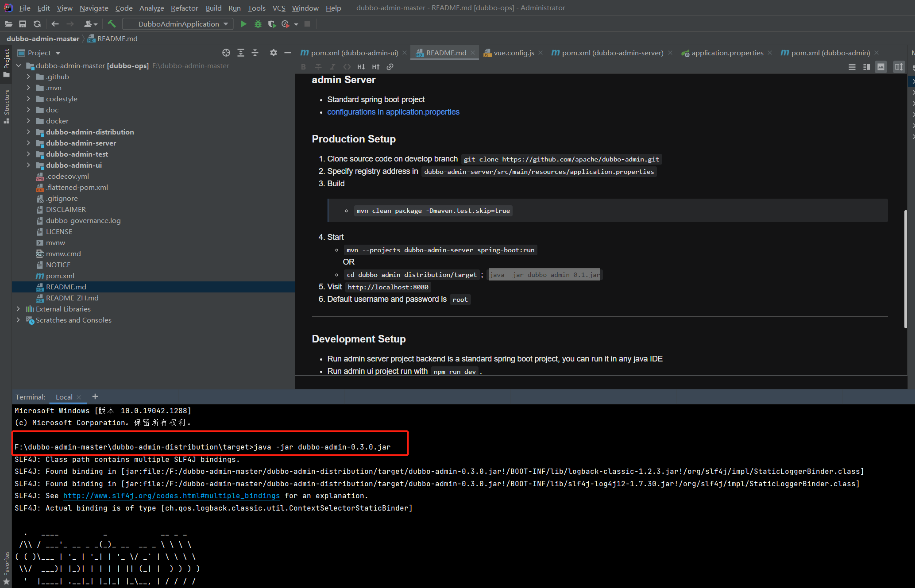The image size is (915, 588).
Task: Expand the .github folder
Action: tap(28, 77)
